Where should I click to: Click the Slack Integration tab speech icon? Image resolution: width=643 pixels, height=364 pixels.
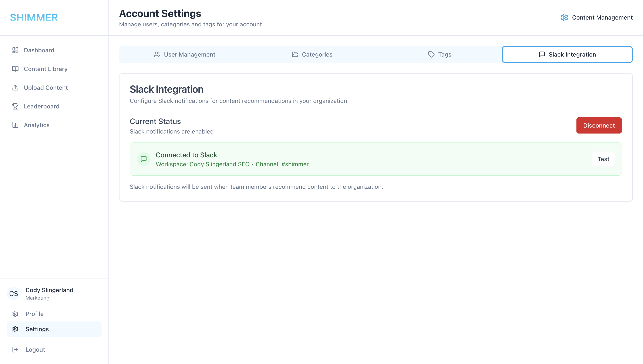pos(542,54)
